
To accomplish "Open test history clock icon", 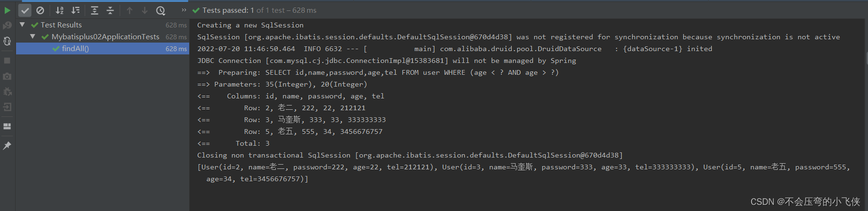I will point(161,10).
